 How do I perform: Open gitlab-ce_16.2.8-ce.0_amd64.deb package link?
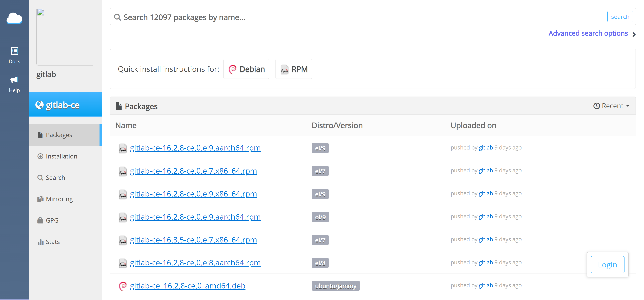point(187,286)
